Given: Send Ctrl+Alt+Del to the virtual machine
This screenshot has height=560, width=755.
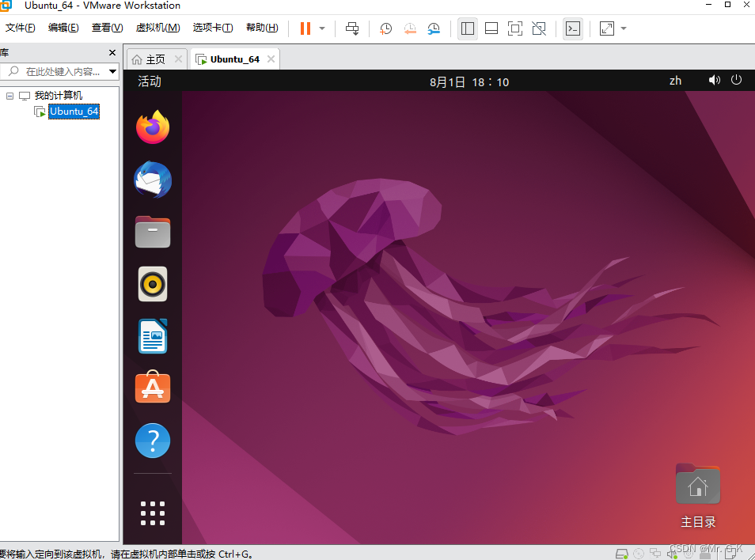Looking at the screenshot, I should click(352, 28).
